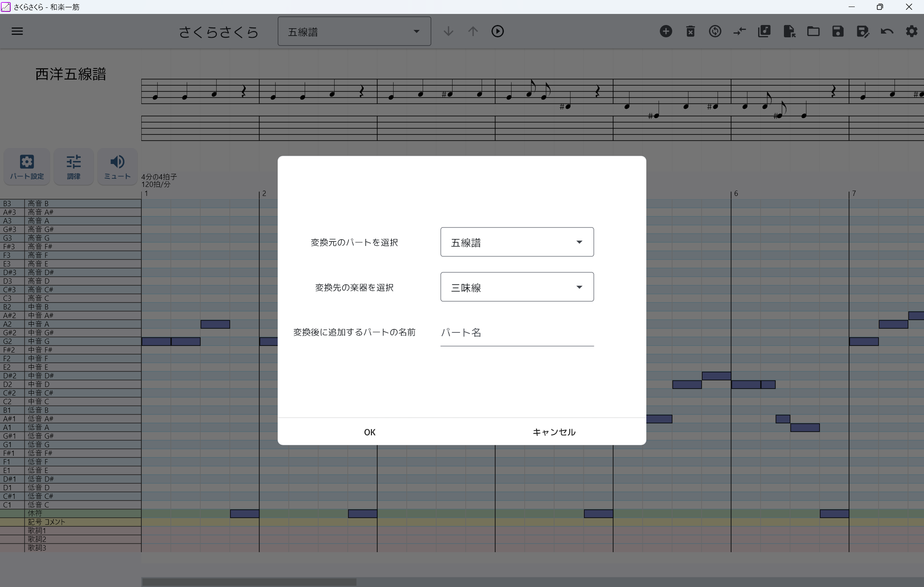924x587 pixels.
Task: Click the export file icon
Action: (x=789, y=31)
